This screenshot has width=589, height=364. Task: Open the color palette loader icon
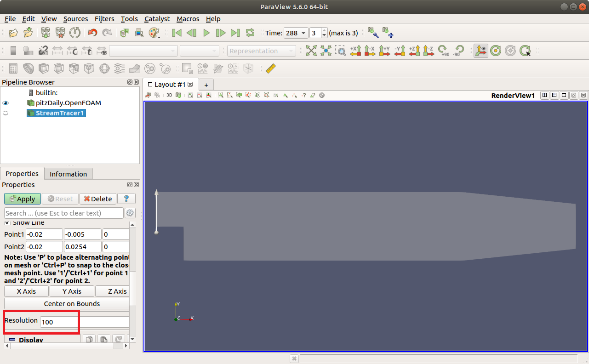[154, 33]
